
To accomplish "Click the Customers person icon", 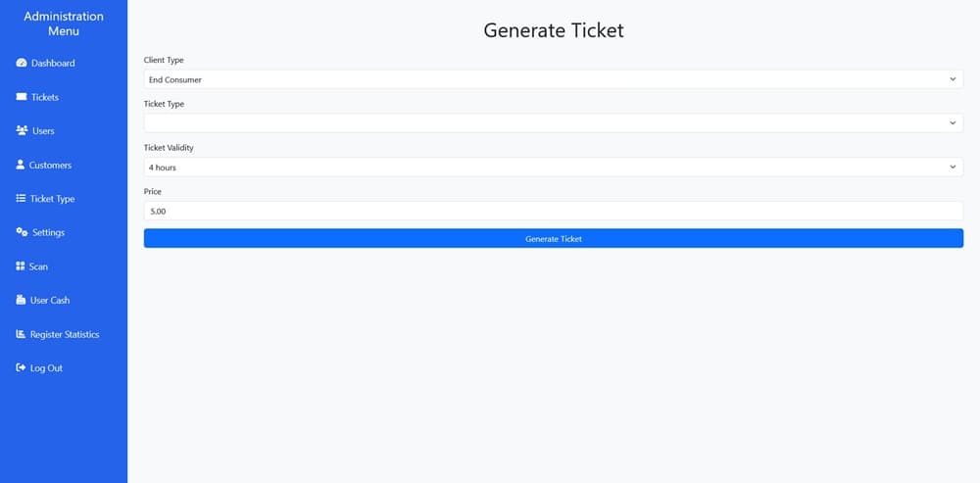I will pyautogui.click(x=21, y=165).
